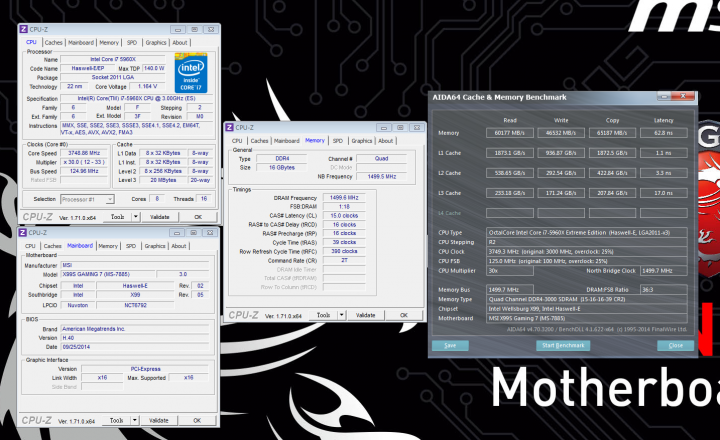720x440 pixels.
Task: Click CPU-Z app icon in Memory window titlebar
Action: click(x=230, y=127)
